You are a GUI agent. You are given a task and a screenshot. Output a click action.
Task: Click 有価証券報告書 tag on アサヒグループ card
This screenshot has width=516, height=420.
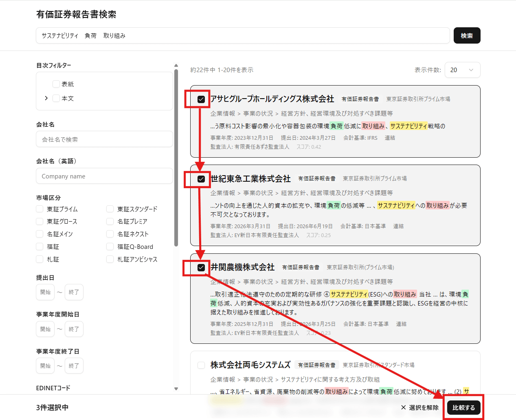[x=360, y=99]
